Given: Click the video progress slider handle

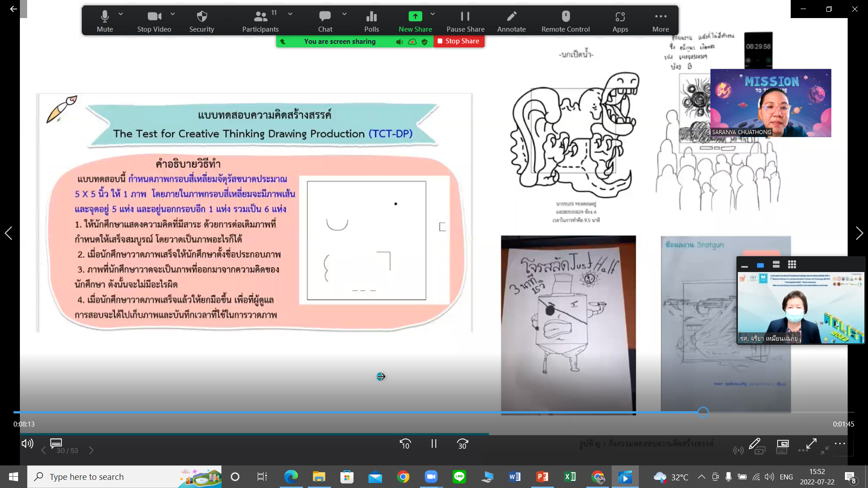Looking at the screenshot, I should tap(703, 412).
